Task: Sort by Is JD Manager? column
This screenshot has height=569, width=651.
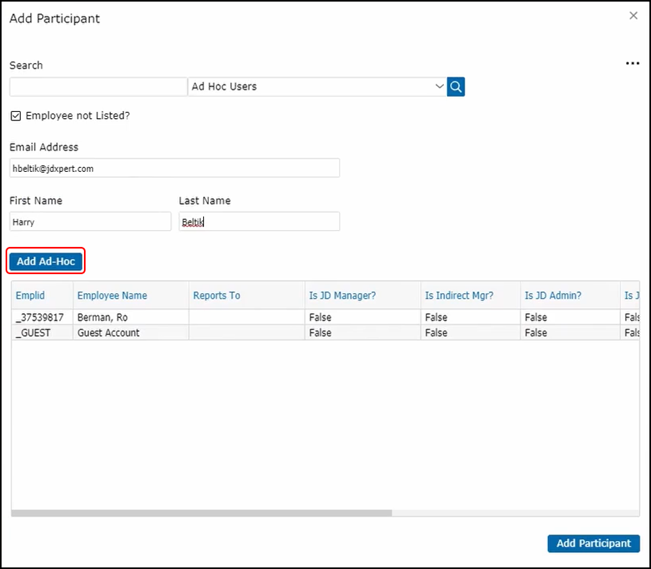Action: pyautogui.click(x=342, y=296)
